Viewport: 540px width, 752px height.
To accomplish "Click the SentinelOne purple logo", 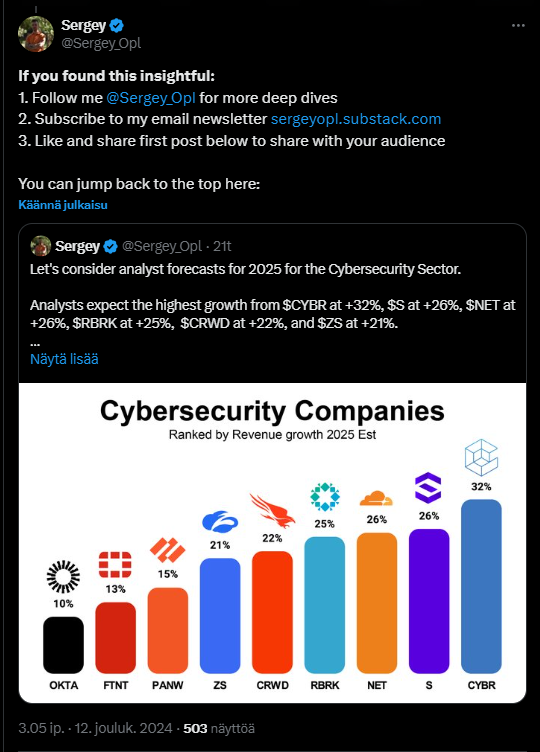I will 428,488.
